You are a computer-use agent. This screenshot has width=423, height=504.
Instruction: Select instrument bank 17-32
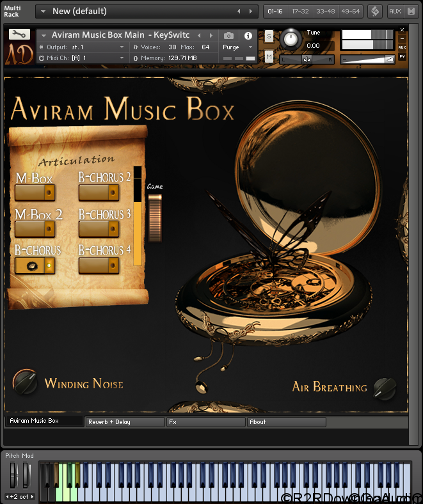pyautogui.click(x=299, y=11)
